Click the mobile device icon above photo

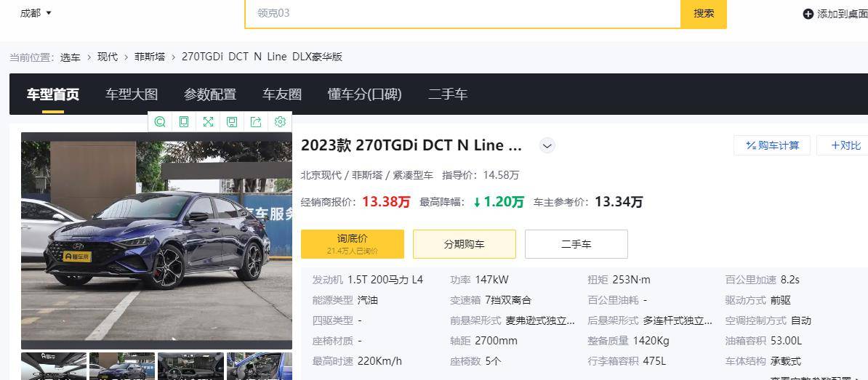[x=184, y=121]
